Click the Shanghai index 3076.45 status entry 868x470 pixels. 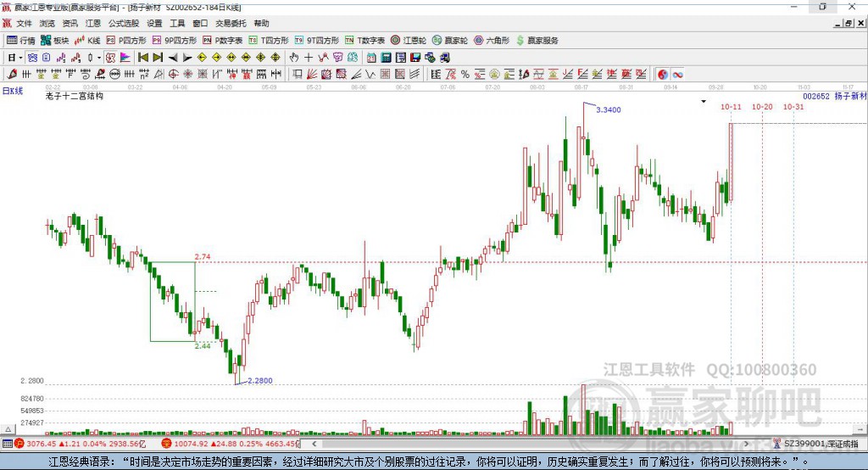[81, 444]
